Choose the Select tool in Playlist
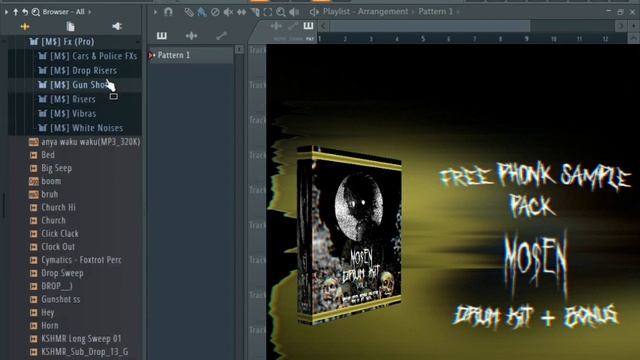This screenshot has height=360, width=640. [x=268, y=12]
